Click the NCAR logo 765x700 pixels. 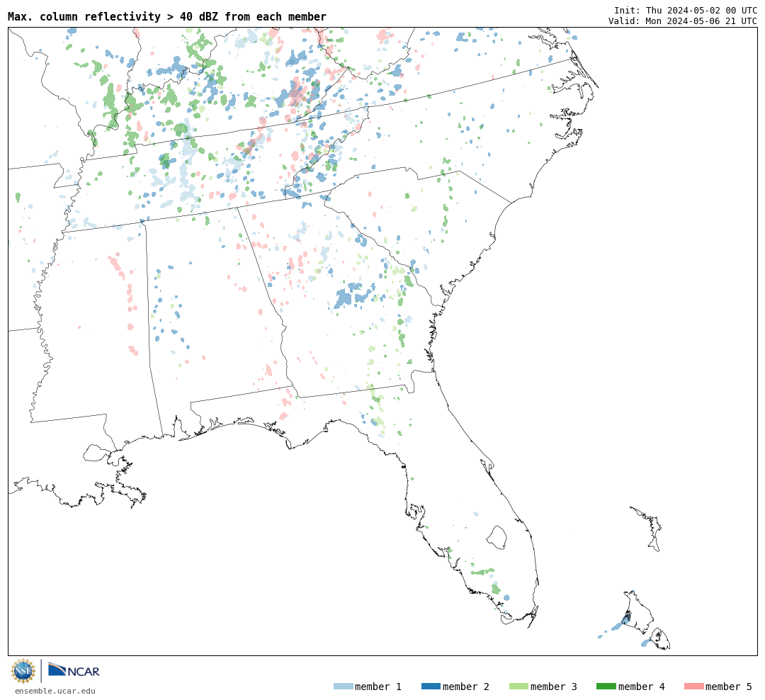[74, 670]
